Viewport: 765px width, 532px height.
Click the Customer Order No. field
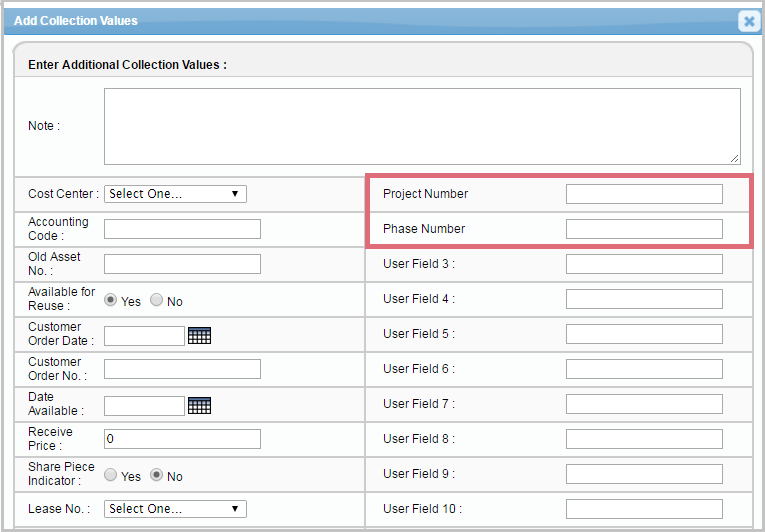pyautogui.click(x=182, y=369)
